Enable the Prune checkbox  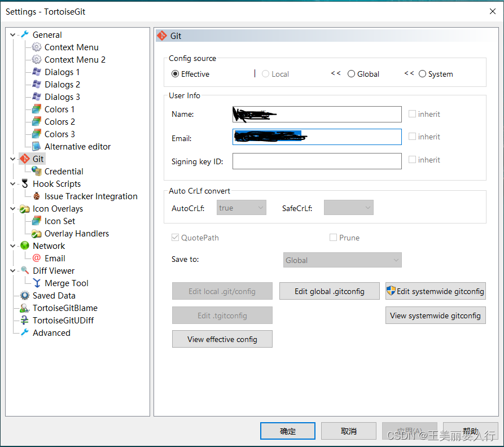(334, 238)
